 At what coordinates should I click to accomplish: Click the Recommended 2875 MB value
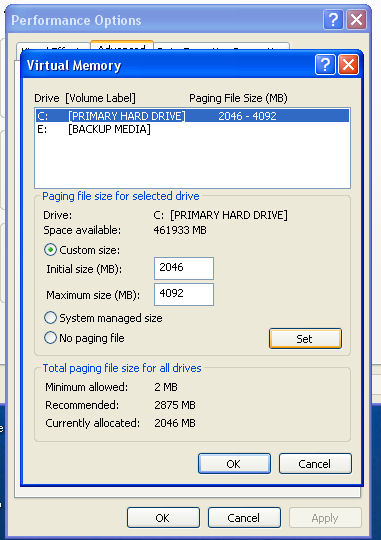175,405
